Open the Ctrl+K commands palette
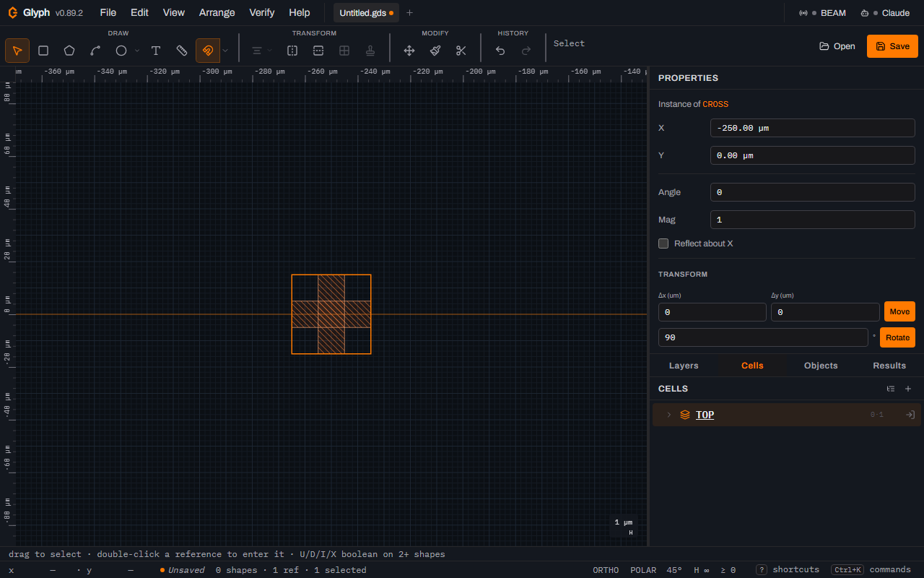Screen dimensions: 924x578 tap(871, 570)
